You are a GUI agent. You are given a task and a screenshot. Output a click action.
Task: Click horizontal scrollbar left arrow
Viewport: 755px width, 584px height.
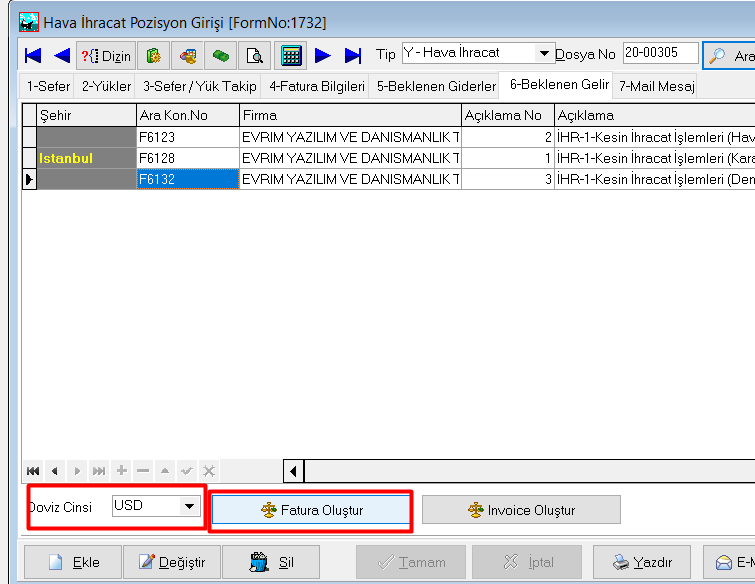[x=293, y=471]
